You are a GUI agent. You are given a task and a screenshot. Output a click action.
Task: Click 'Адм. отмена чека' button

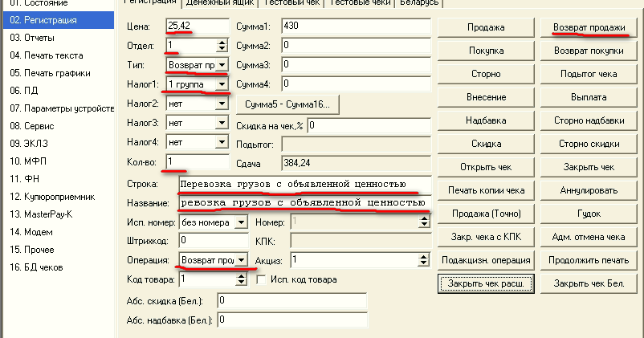[589, 237]
